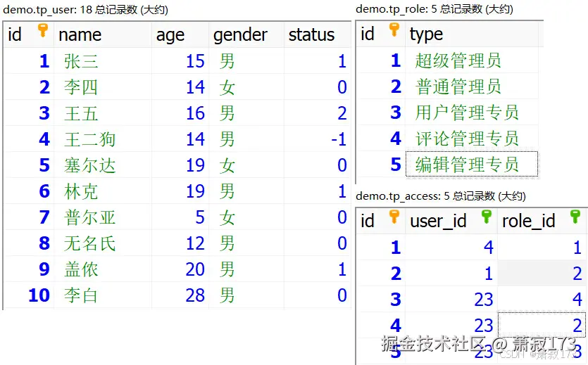The height and width of the screenshot is (365, 588).
Task: Click the tp_access id cell for row 3
Action: [x=381, y=299]
